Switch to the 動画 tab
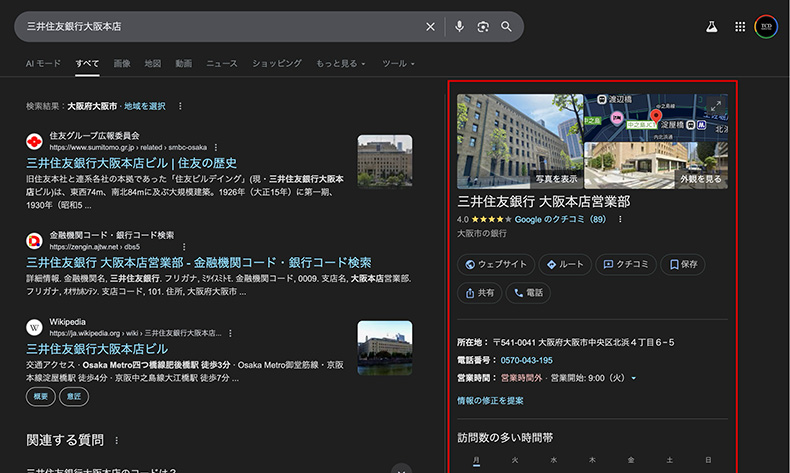Viewport: 790px width, 473px height. tap(183, 63)
